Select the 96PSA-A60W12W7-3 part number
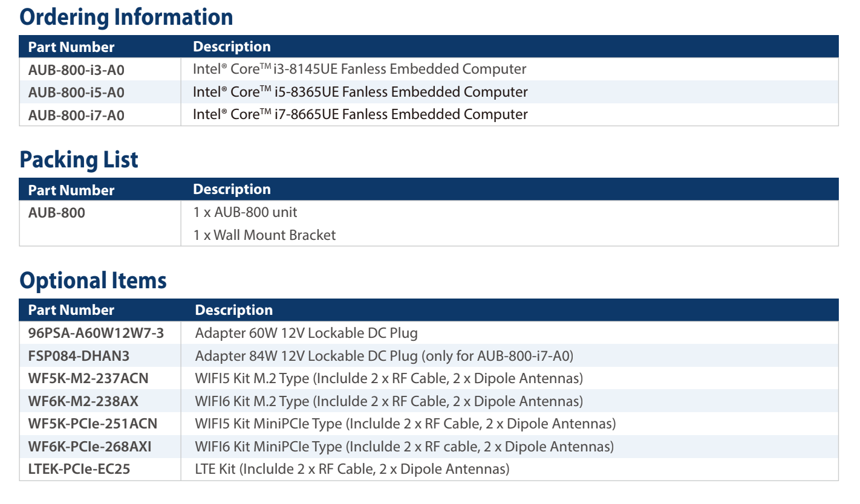 96,333
